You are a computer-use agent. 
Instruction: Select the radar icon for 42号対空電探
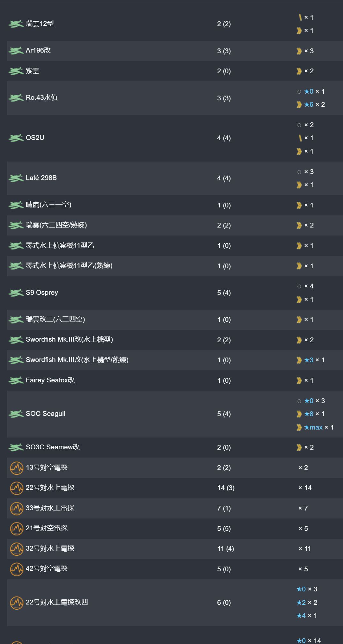[17, 569]
